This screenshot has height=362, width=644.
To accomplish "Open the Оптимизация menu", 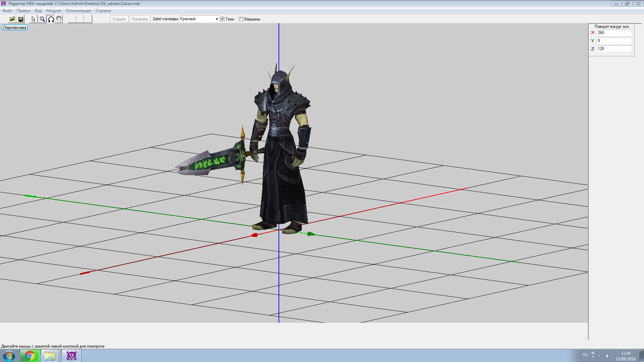I will 78,11.
